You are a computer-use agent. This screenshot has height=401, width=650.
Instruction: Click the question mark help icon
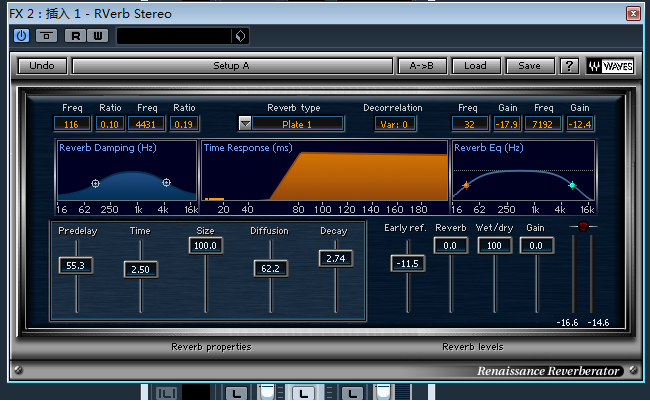pos(569,66)
